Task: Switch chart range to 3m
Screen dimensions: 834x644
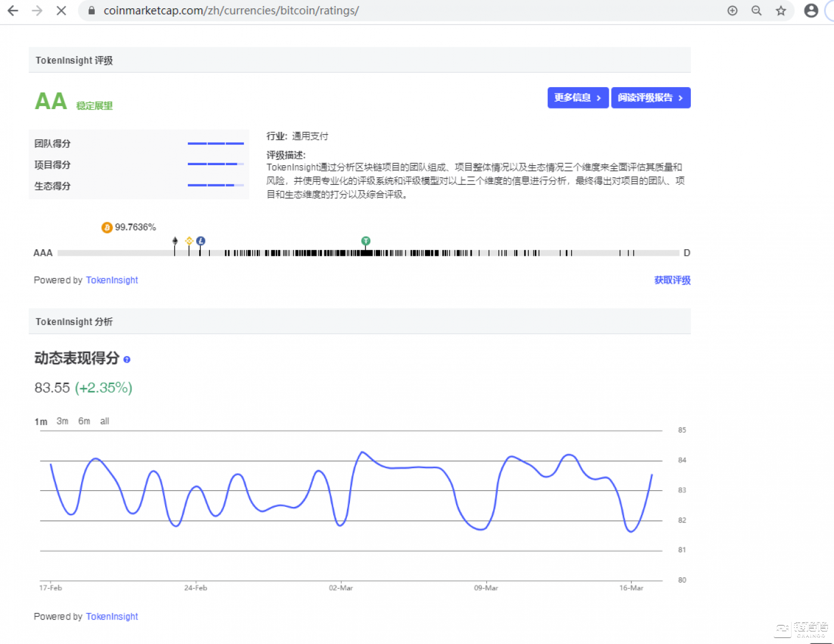Action: (63, 421)
